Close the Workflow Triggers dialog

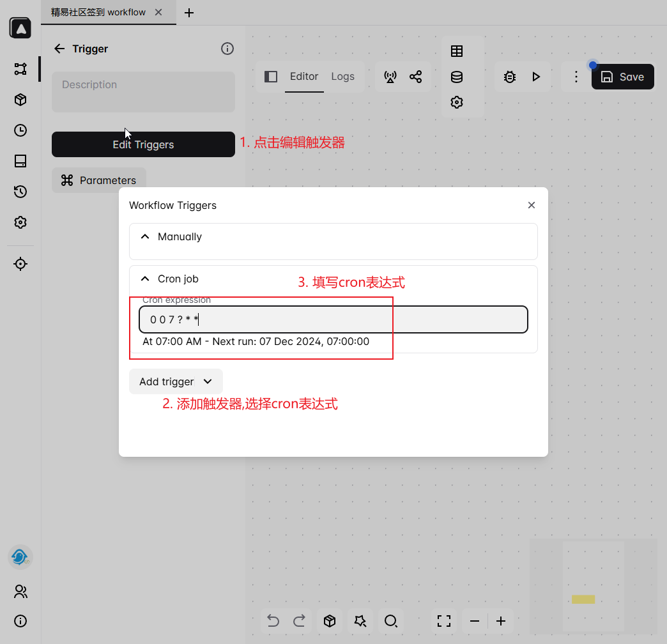(x=531, y=205)
